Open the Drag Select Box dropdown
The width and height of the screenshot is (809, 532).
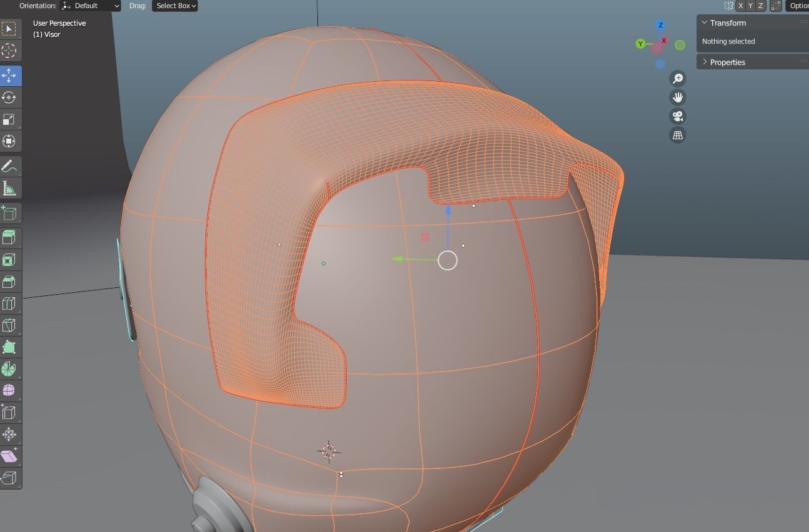175,6
